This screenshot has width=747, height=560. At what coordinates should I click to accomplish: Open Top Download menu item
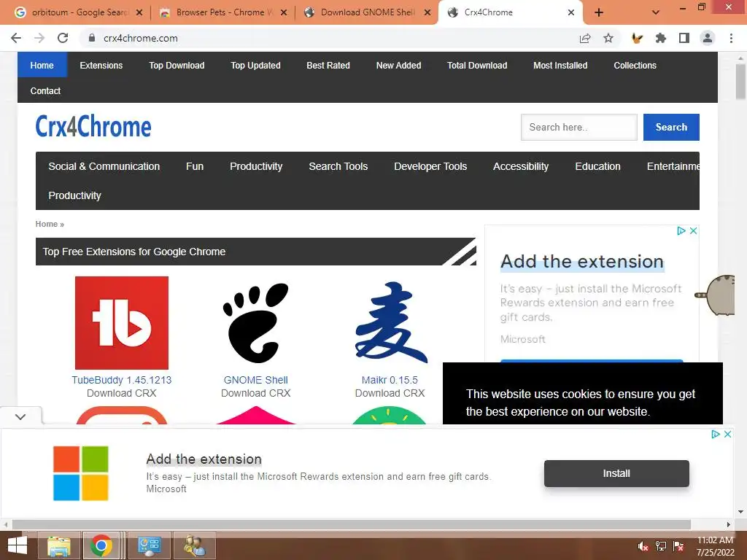click(177, 65)
